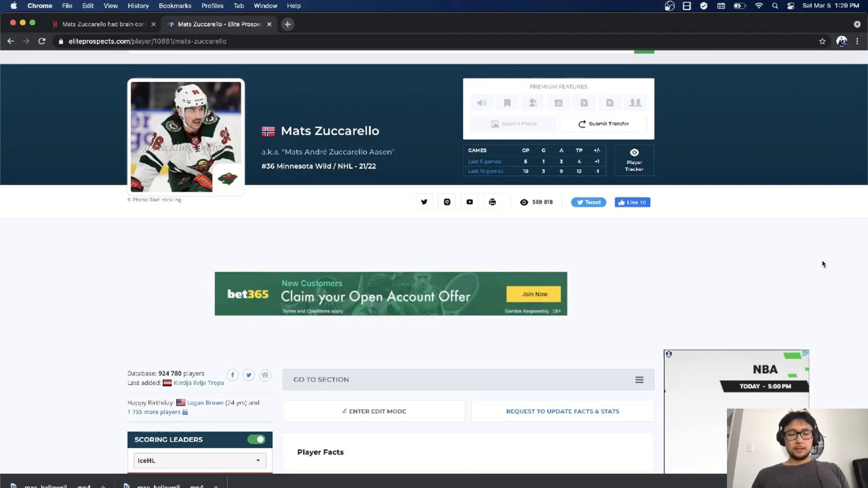
Task: Open the Chrome browser options menu
Action: pyautogui.click(x=858, y=41)
